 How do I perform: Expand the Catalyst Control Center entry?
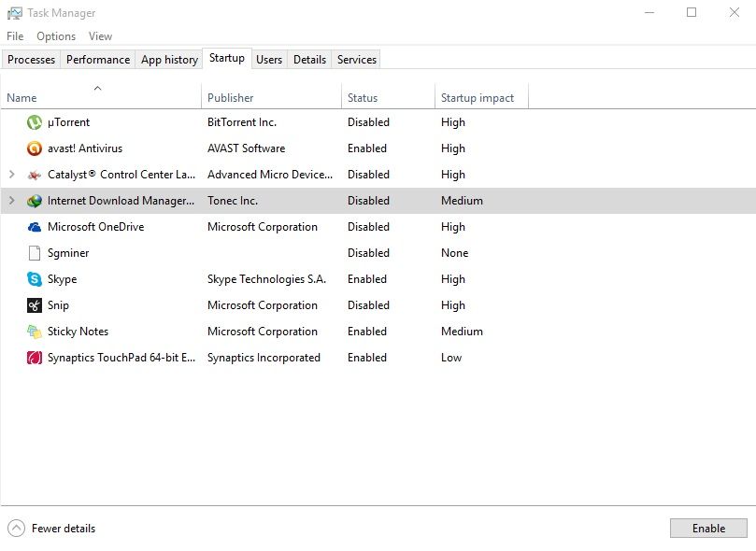11,175
